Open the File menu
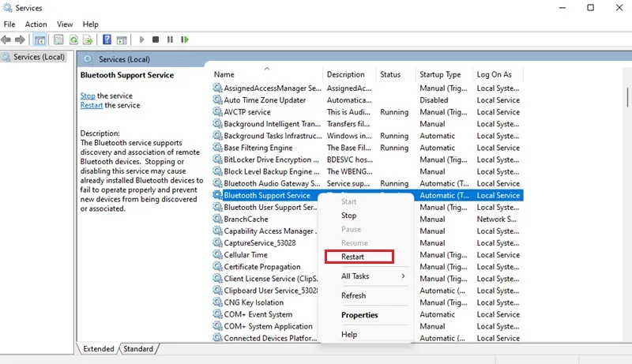 coord(9,24)
